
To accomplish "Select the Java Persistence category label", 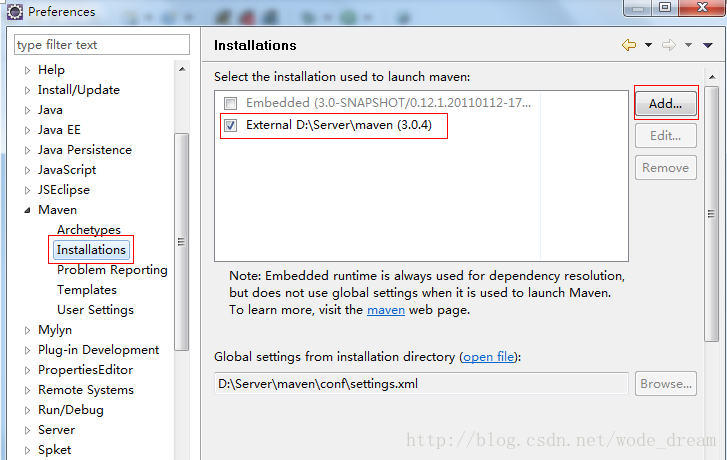I will click(x=85, y=149).
